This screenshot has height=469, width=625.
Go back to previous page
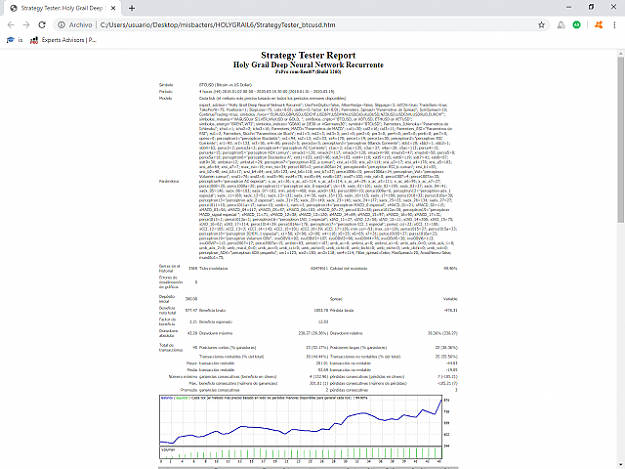coord(11,25)
